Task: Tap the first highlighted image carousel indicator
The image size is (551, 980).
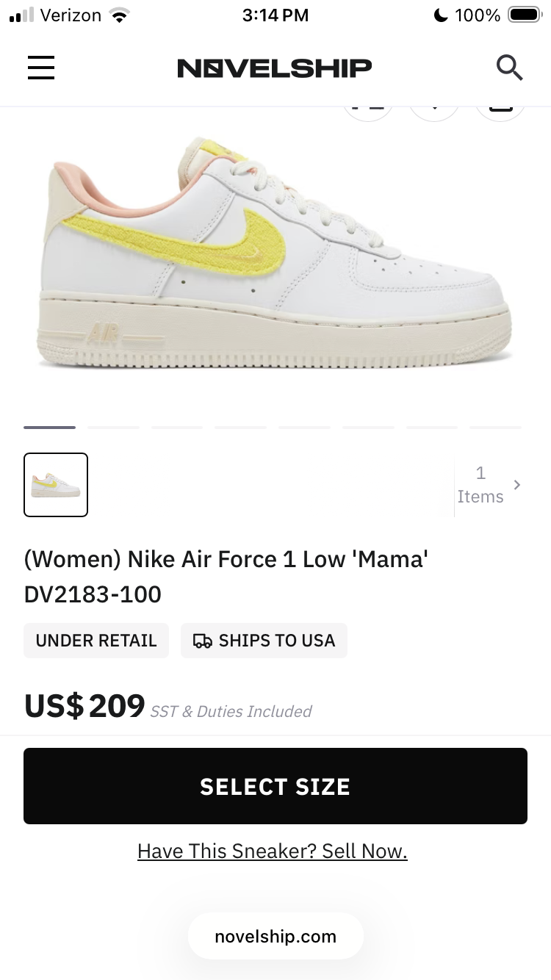Action: [49, 427]
